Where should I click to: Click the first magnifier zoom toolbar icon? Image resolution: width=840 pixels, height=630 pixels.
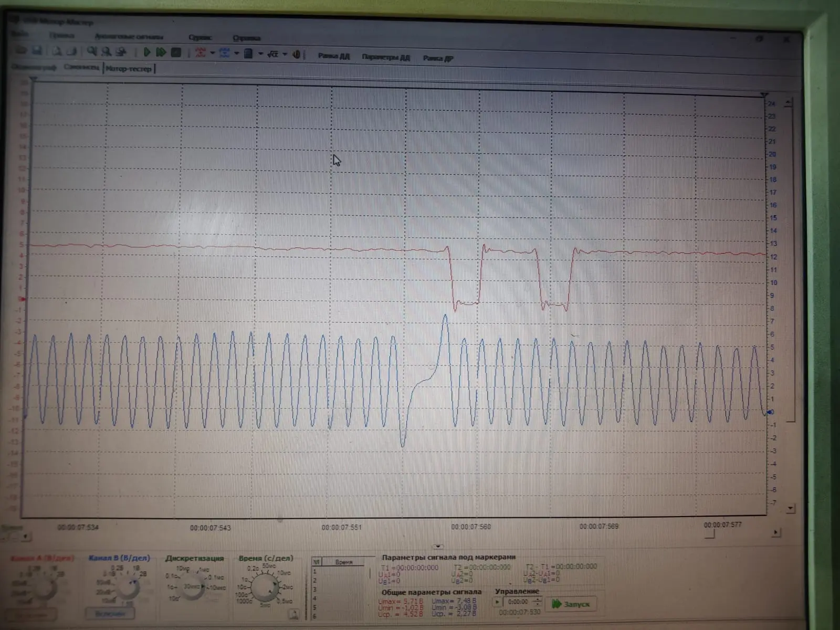pos(92,51)
